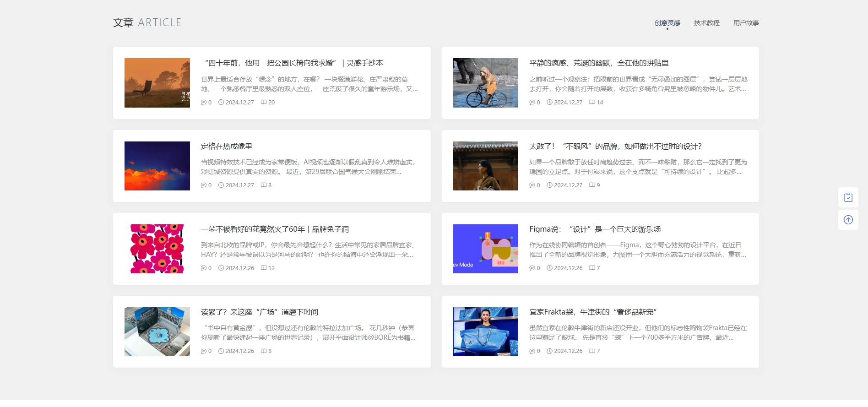
Task: Click the pop-up book plaza thumbnail
Action: [x=157, y=331]
